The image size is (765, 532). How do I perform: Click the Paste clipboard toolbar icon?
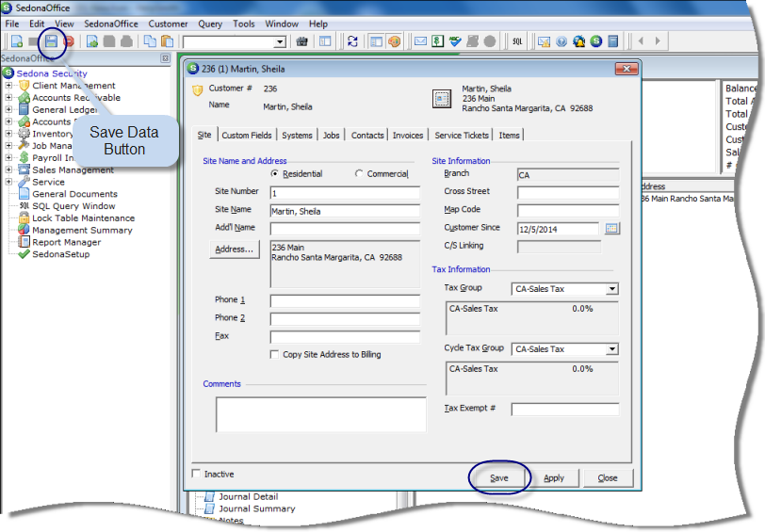(x=167, y=41)
